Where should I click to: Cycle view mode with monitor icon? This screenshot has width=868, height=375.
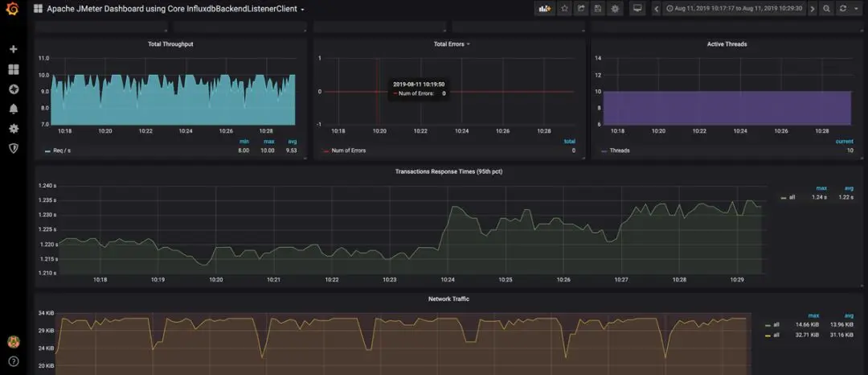[637, 9]
